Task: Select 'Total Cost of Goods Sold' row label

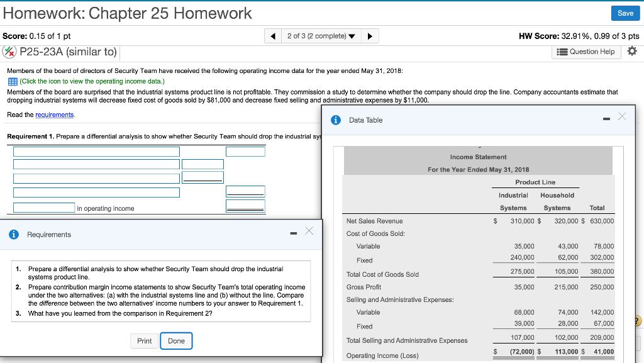Action: (x=382, y=274)
